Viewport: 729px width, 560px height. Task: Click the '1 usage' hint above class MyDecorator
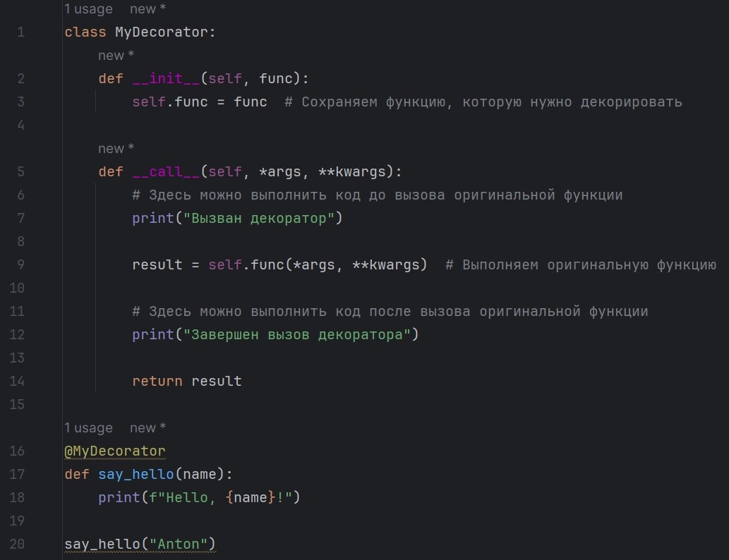click(x=88, y=9)
